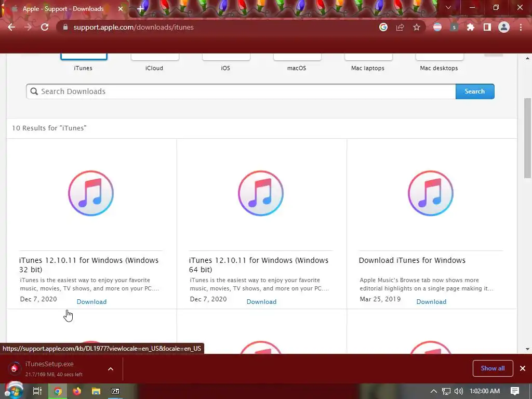Click the address bar URL
The image size is (532, 399).
pos(134,27)
